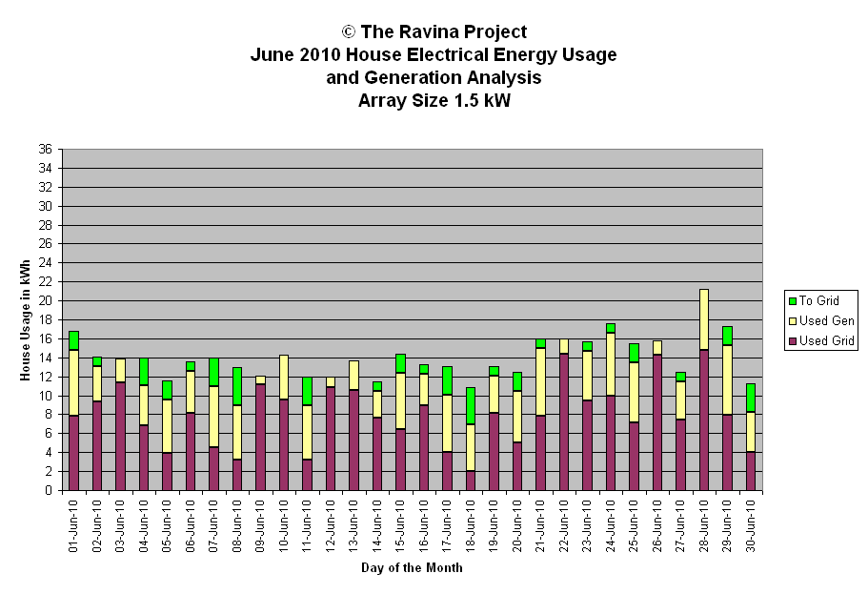Select the yellow Used Gen bar for 28-Jun-10

click(x=703, y=319)
